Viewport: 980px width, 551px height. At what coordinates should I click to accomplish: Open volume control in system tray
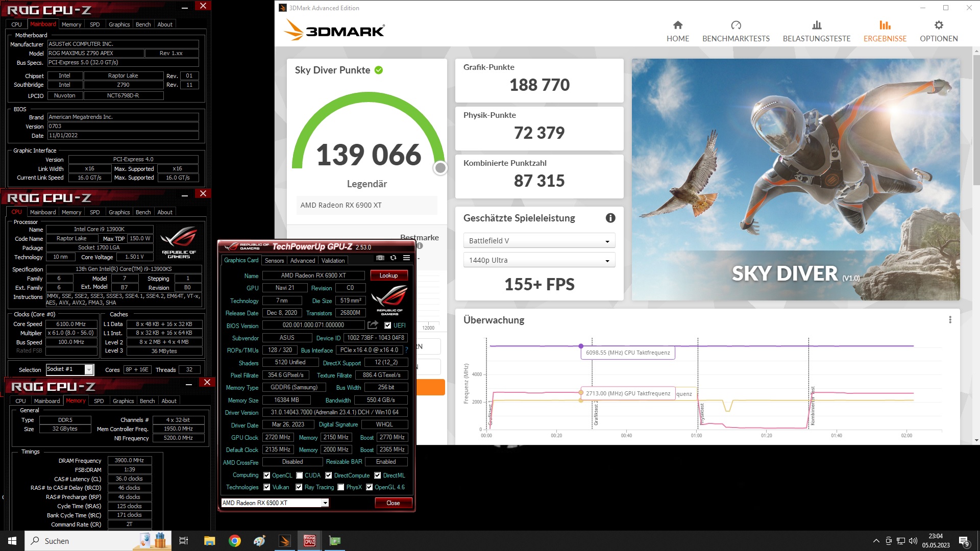tap(913, 541)
